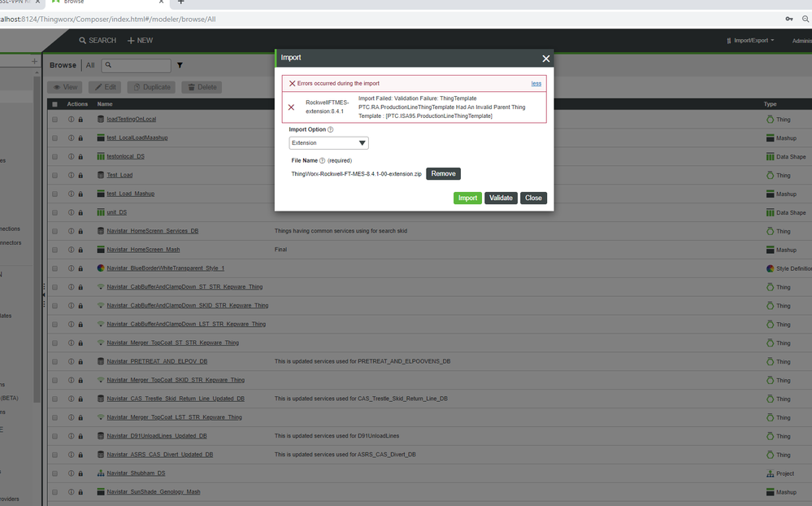Click the left sidebar vertical scrollbar
Viewport: 812px width, 506px height.
37,238
